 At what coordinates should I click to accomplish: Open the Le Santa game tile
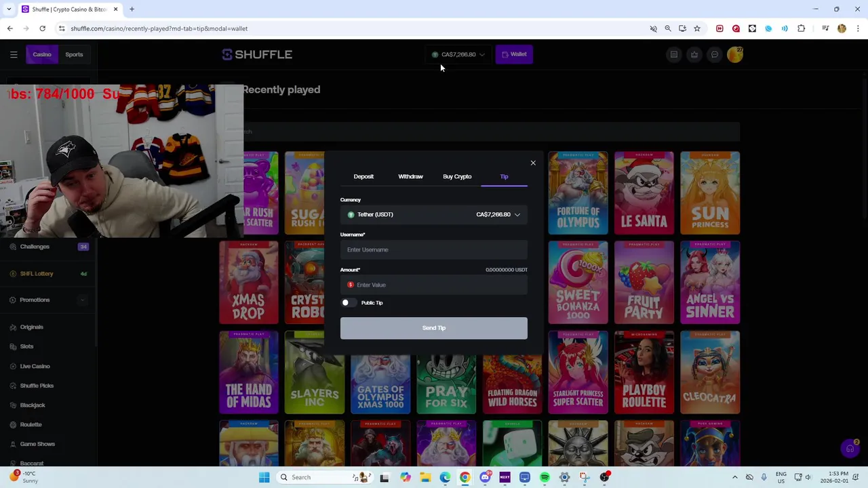pos(644,193)
